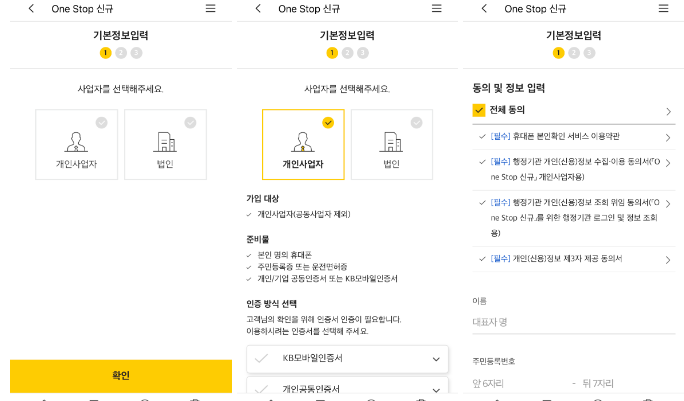The width and height of the screenshot is (684, 401).
Task: Click step 3 indicator on left screen
Action: (x=136, y=53)
